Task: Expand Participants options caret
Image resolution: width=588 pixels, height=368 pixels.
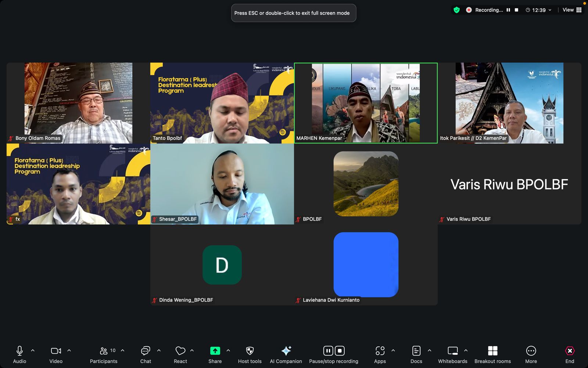Action: (123, 351)
